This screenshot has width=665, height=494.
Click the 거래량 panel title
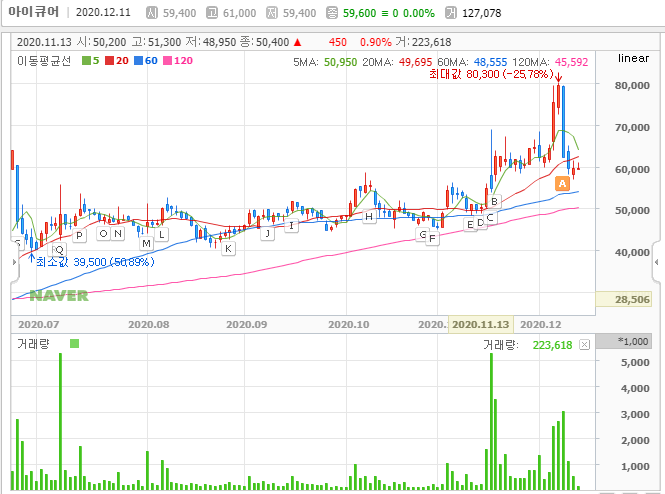33,343
